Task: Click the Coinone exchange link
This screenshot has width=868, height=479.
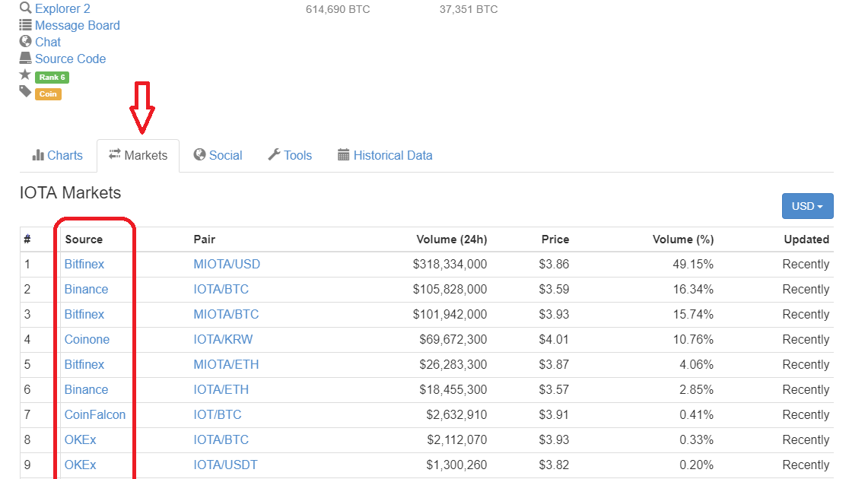Action: point(87,339)
